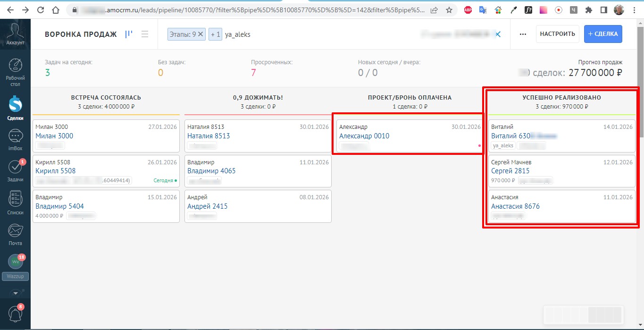The width and height of the screenshot is (644, 330).
Task: Open Списки lists section
Action: click(15, 203)
